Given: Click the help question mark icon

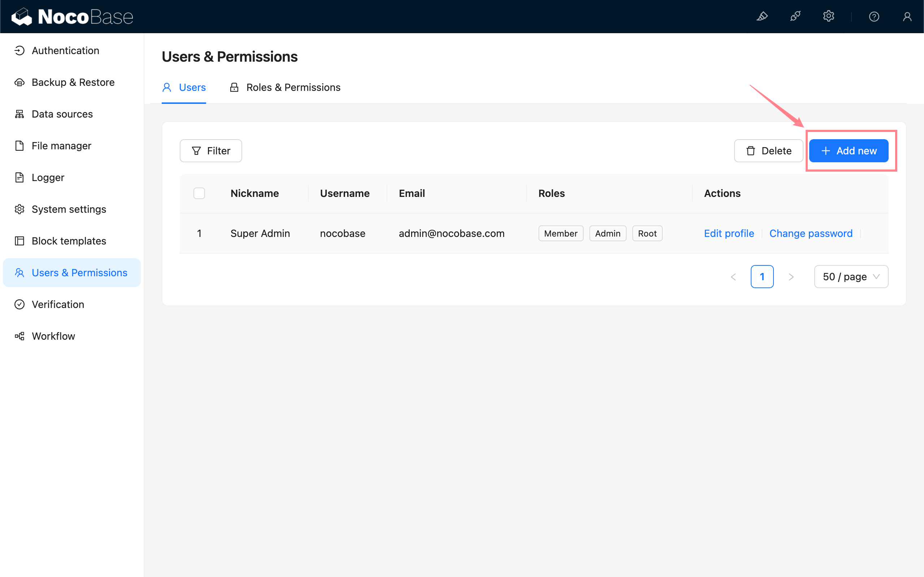Looking at the screenshot, I should (x=874, y=17).
